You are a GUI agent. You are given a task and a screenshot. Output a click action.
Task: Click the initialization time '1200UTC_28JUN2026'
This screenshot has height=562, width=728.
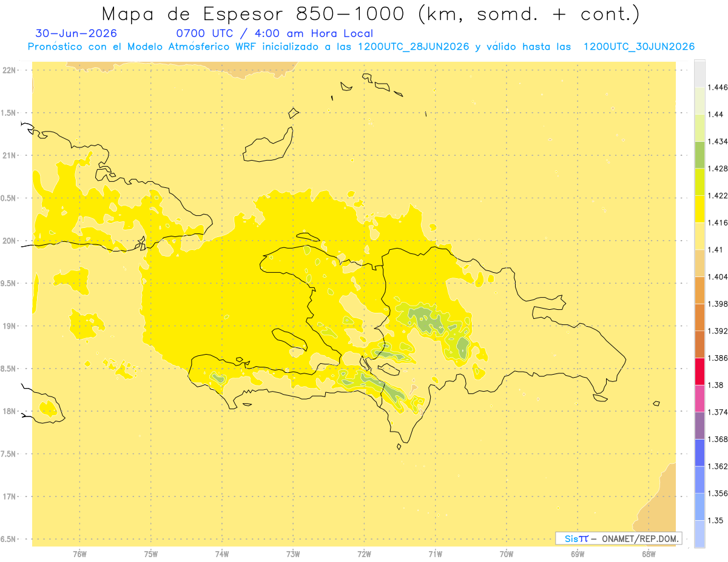414,47
